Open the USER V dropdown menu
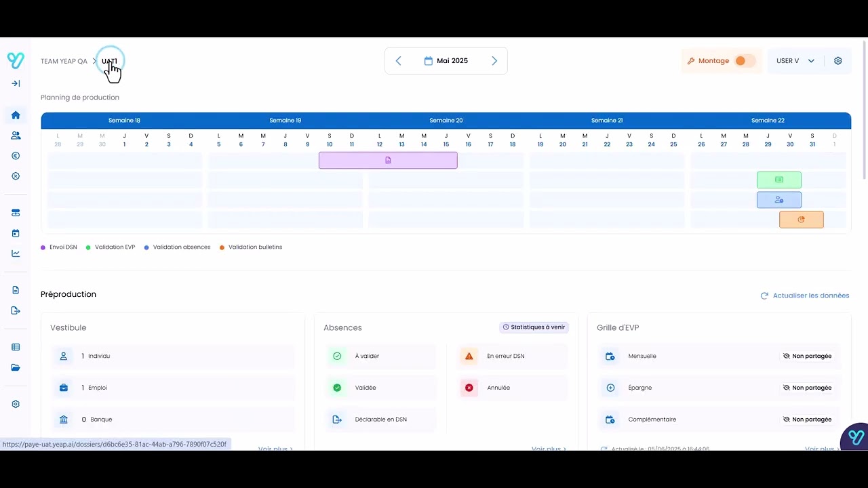 coord(795,61)
